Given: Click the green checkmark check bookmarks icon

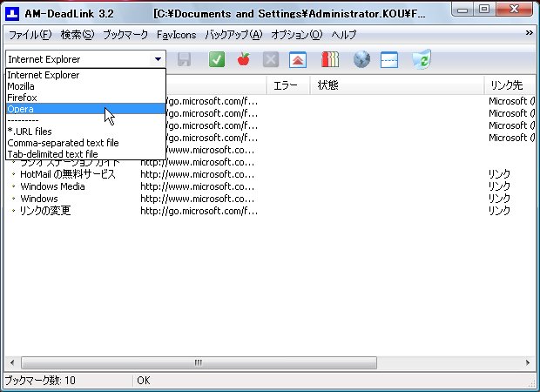Looking at the screenshot, I should [x=217, y=59].
